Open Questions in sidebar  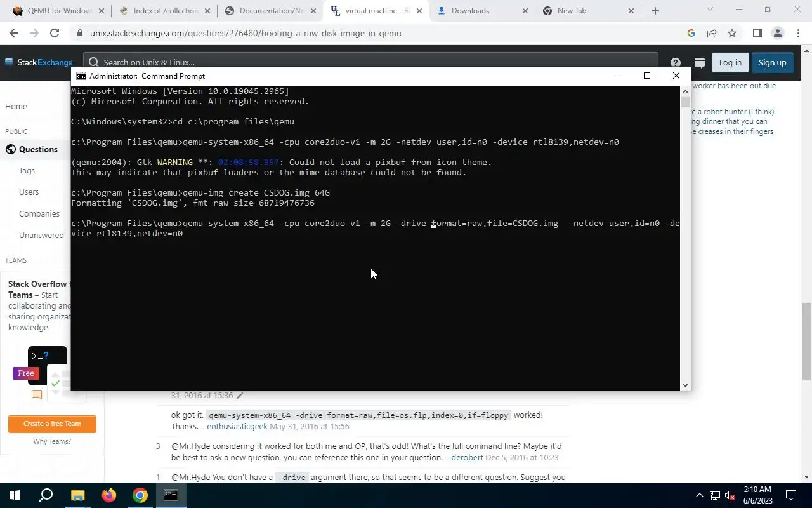38,149
